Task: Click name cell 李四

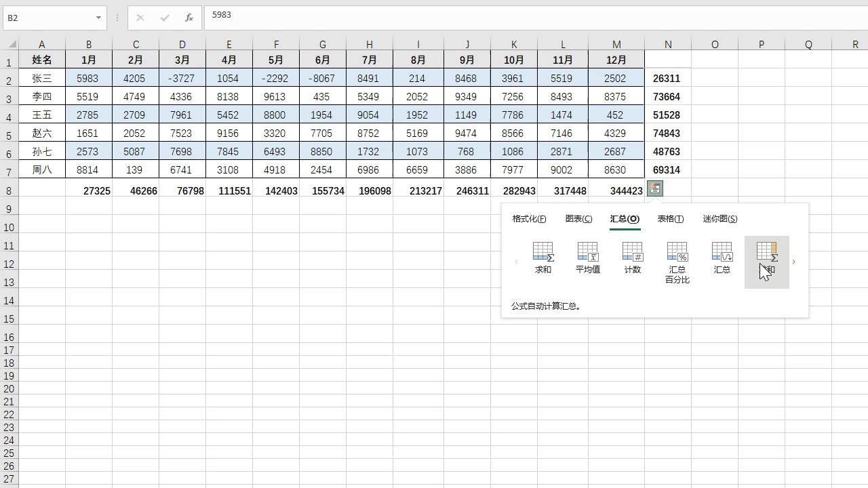Action: 42,96
